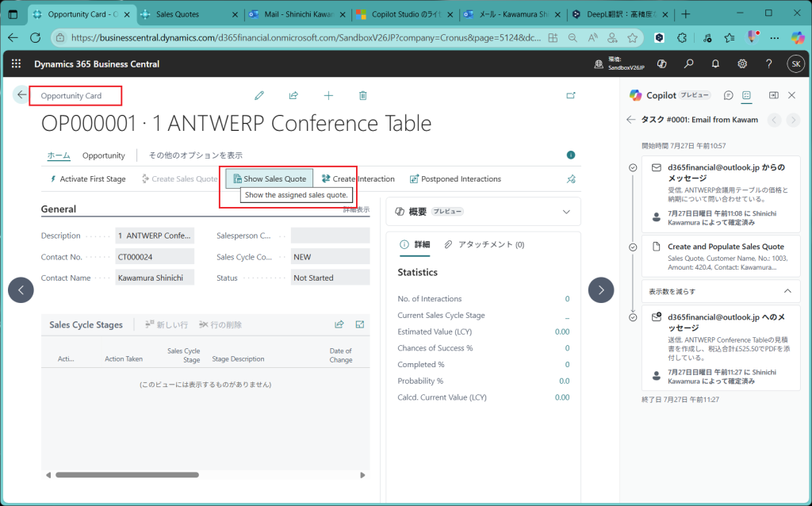Open a new browser tab
This screenshot has width=812, height=506.
click(x=686, y=14)
